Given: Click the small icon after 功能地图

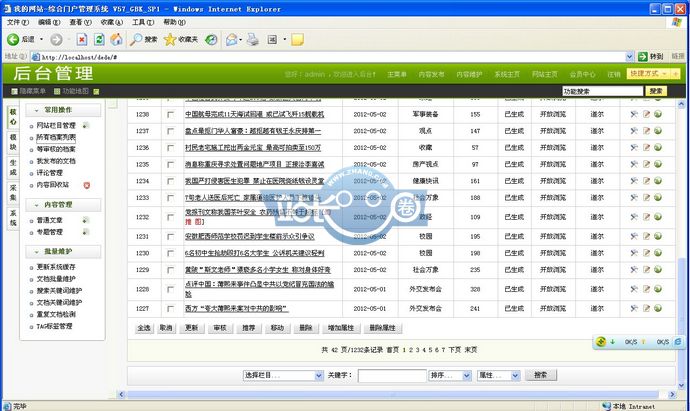Looking at the screenshot, I should (96, 92).
